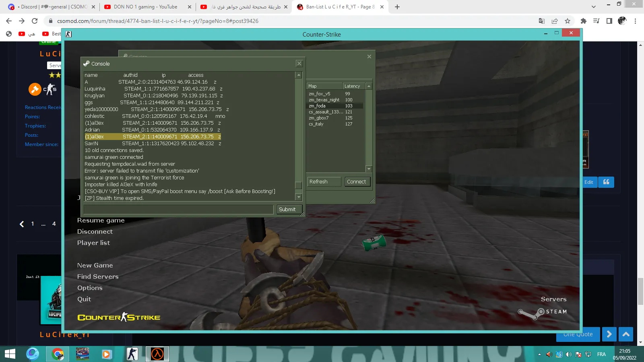Open the Chrome translate page icon
This screenshot has height=362, width=644.
[542, 21]
